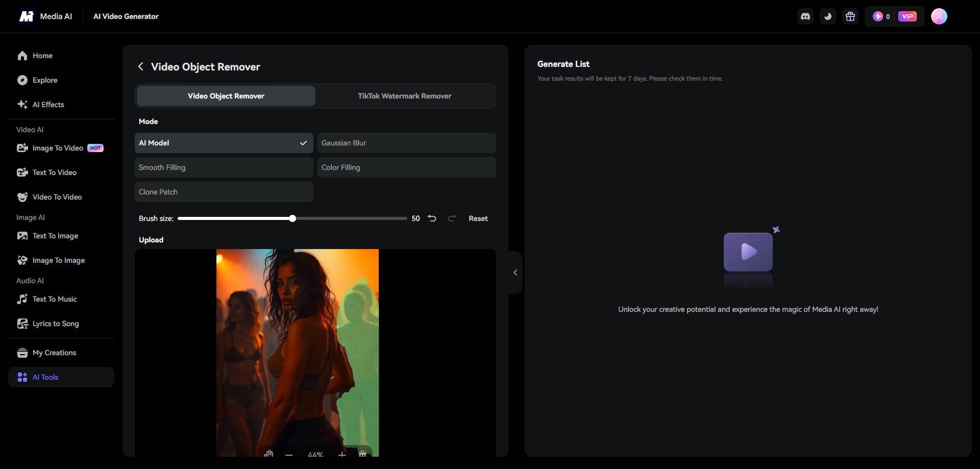Open the gift rewards icon
The width and height of the screenshot is (980, 469).
850,16
